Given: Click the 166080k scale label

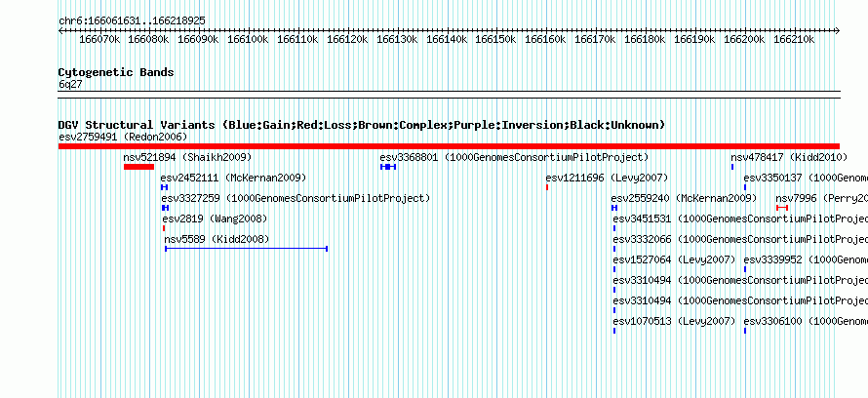Looking at the screenshot, I should coord(148,39).
